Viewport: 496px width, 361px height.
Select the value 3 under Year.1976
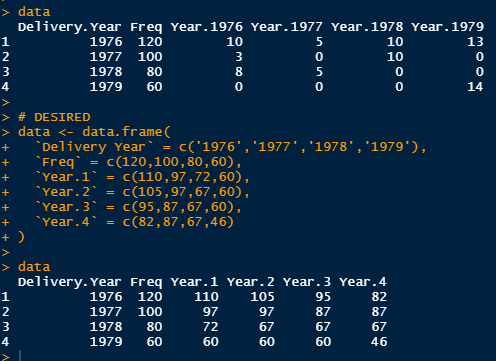pyautogui.click(x=239, y=57)
